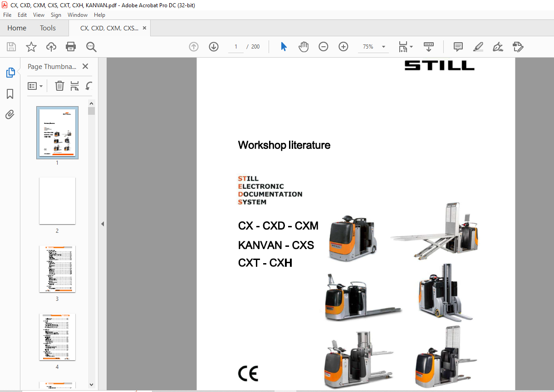
Task: Rotate pages using the rotate icon in panel
Action: coord(89,86)
